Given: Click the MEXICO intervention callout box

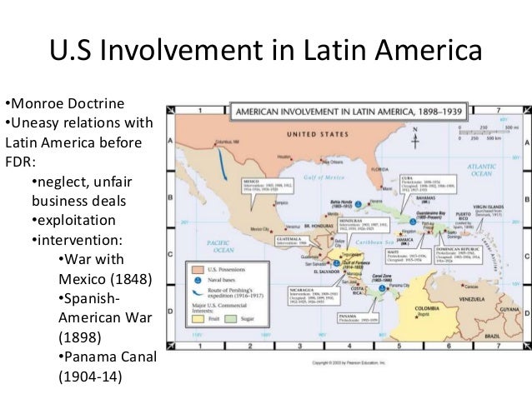Looking at the screenshot, I should tap(268, 186).
